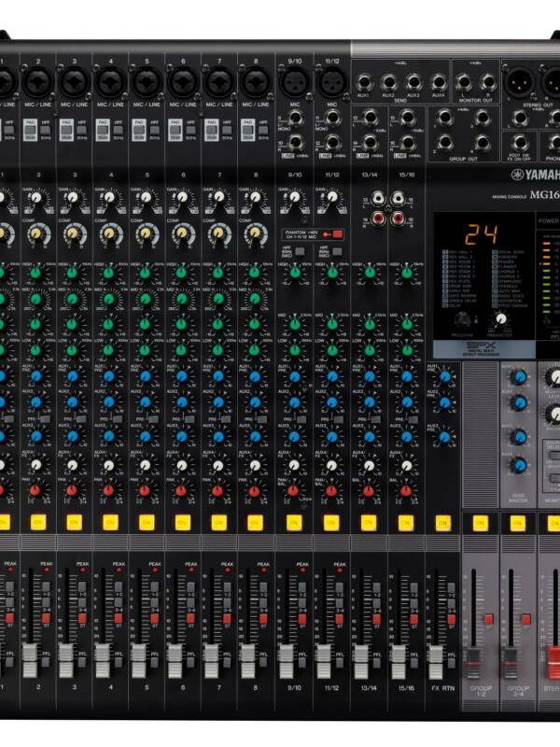Viewport: 560px width, 747px height.
Task: Click the LINE 15 L input jack
Action: coord(408,118)
